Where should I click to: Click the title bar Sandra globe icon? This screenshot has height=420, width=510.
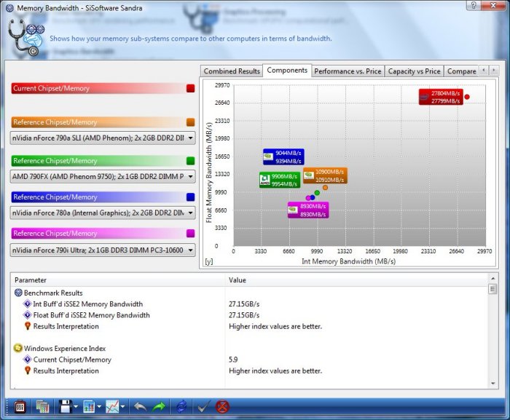[x=9, y=8]
